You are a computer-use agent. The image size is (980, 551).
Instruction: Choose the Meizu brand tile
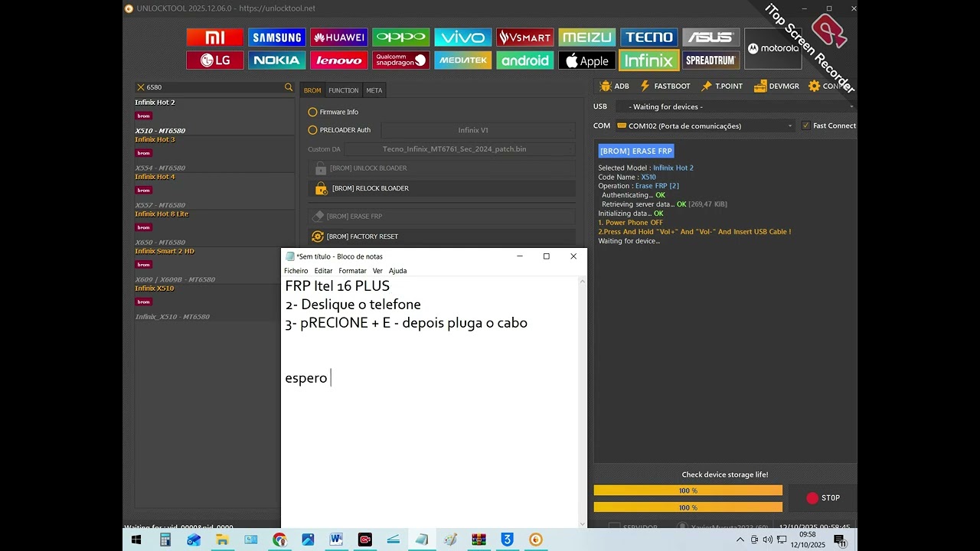point(587,37)
